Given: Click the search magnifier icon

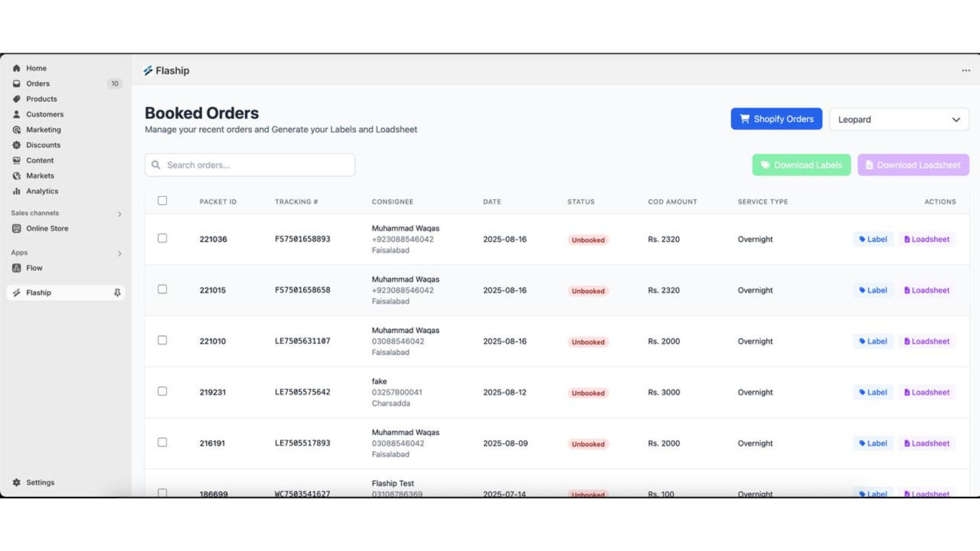Looking at the screenshot, I should coord(156,165).
